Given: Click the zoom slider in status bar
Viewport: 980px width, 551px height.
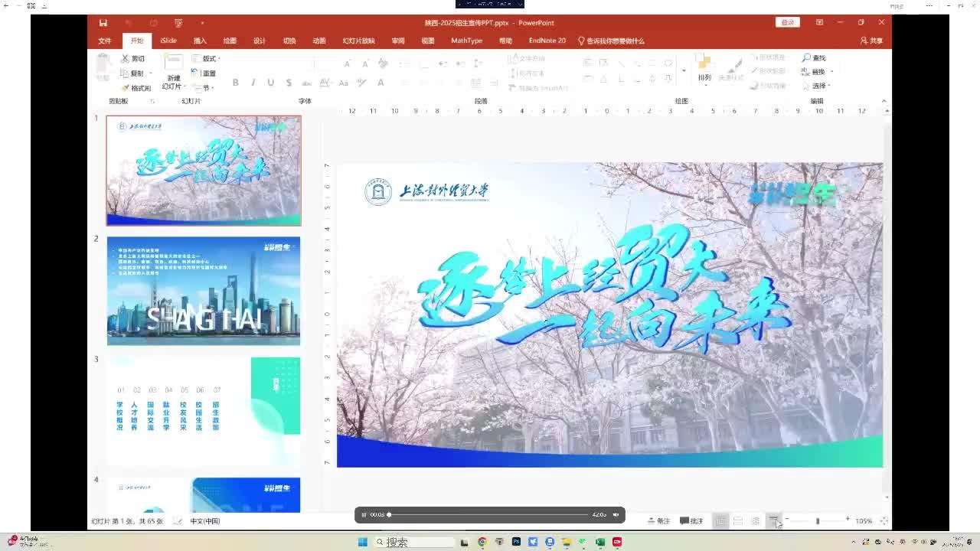Looking at the screenshot, I should (x=818, y=521).
